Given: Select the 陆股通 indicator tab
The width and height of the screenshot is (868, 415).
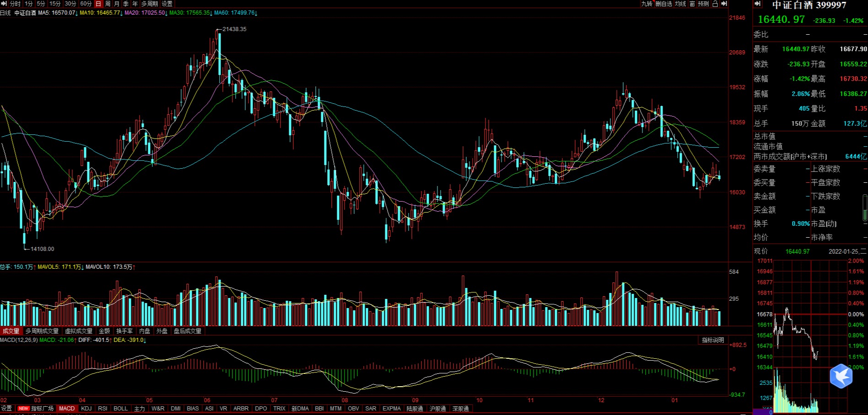Looking at the screenshot, I should click(x=415, y=409).
